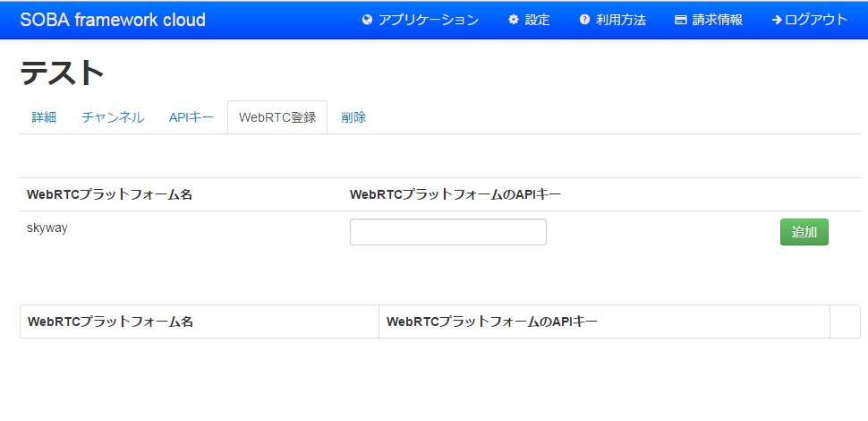Click the テスト page heading
The height and width of the screenshot is (421, 868).
[63, 73]
